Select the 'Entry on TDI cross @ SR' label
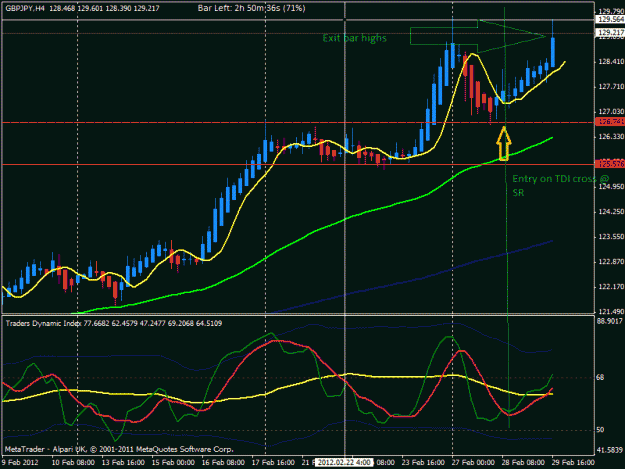 tap(560, 185)
